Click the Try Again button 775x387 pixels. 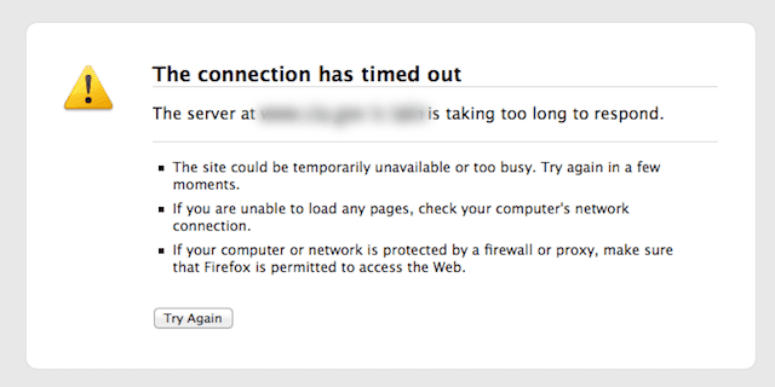click(x=193, y=318)
